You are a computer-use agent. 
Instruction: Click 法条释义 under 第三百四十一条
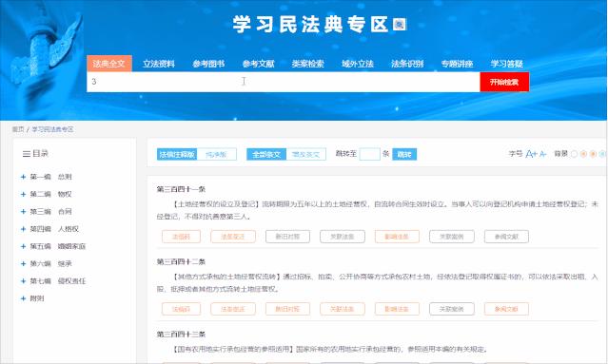233,237
